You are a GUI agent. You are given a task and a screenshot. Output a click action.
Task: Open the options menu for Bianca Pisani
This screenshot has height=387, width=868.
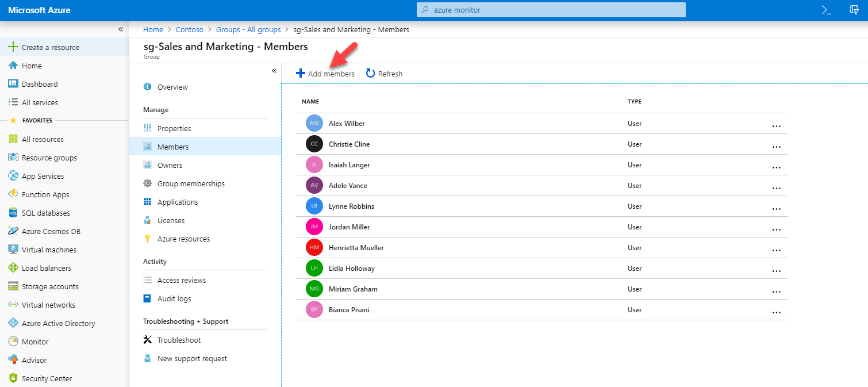pos(777,312)
